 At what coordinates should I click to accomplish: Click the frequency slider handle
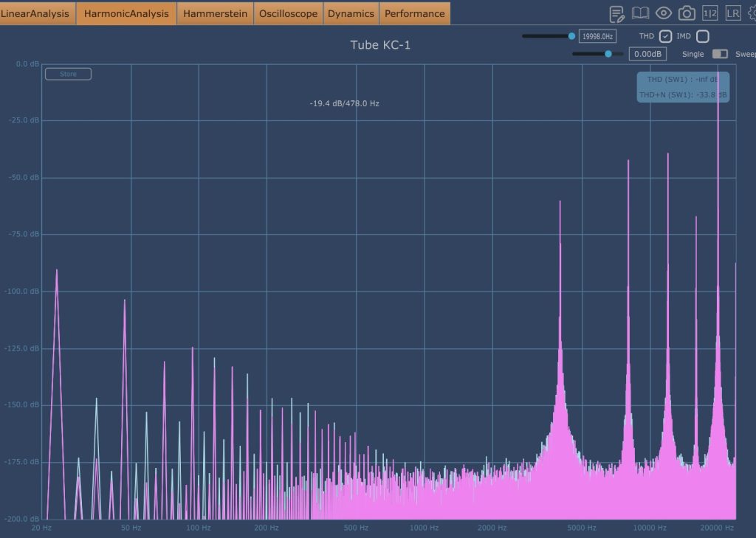click(x=571, y=36)
